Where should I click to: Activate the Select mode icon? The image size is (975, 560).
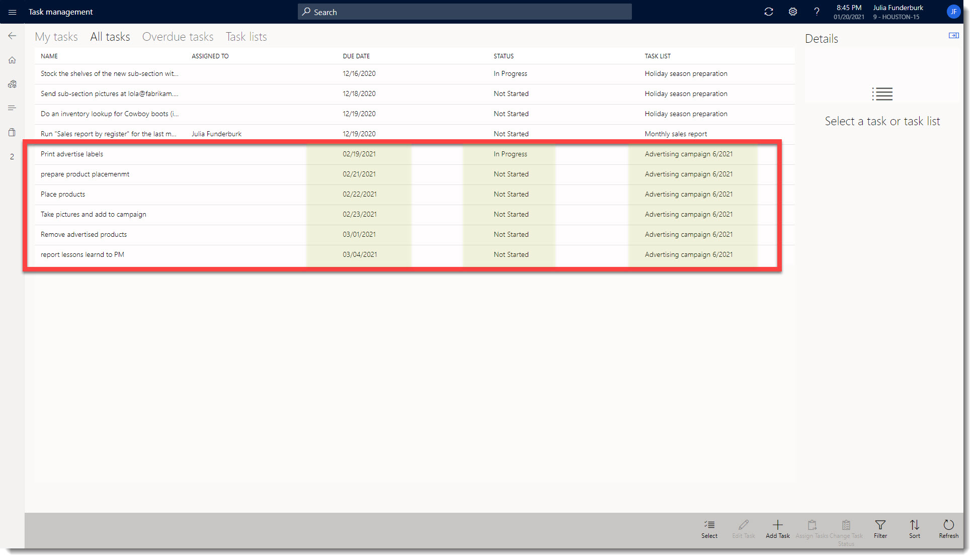[x=709, y=529]
